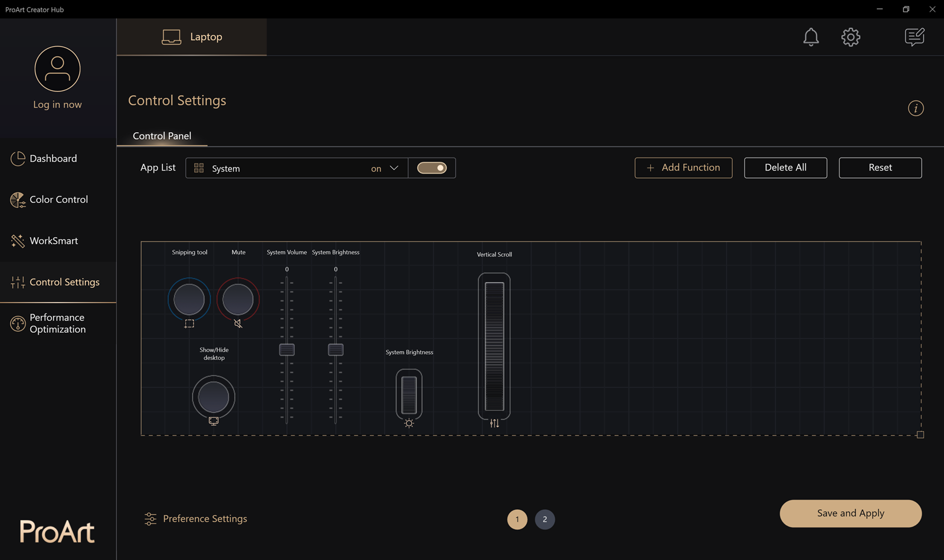Select Control Settings in sidebar

[x=58, y=282]
